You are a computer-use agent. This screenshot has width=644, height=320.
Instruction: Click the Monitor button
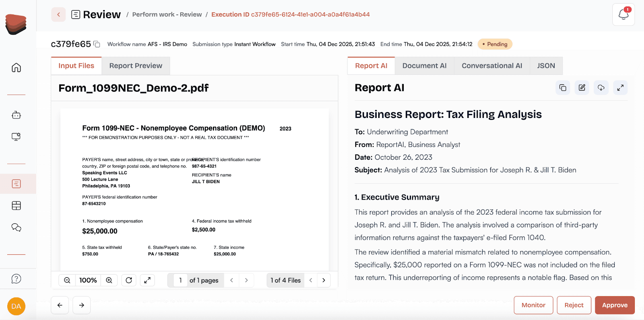point(533,305)
